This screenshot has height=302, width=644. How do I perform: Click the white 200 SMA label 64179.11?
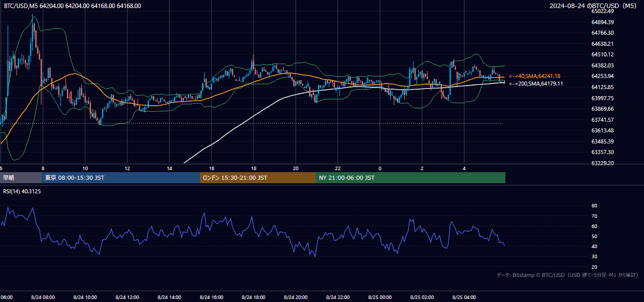pos(536,84)
